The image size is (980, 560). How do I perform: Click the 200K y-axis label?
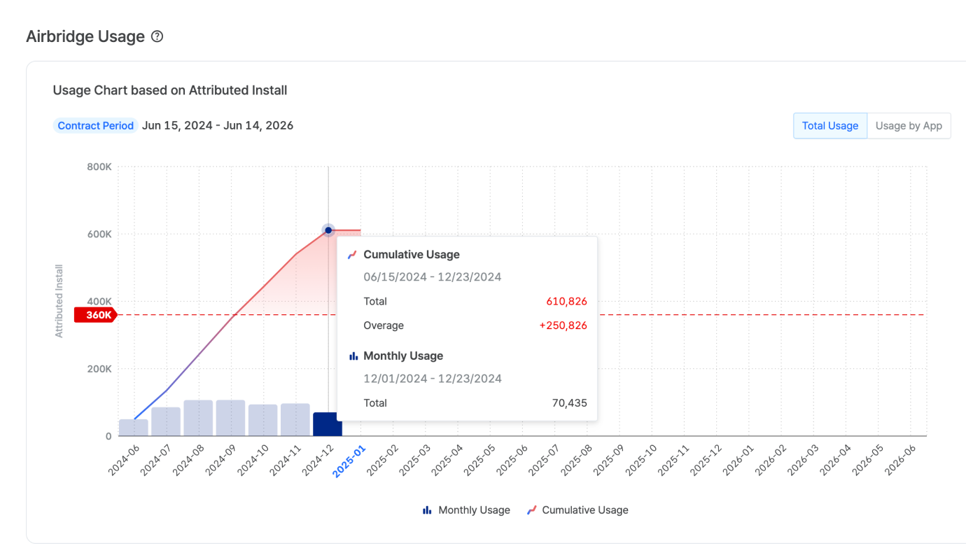pos(99,369)
